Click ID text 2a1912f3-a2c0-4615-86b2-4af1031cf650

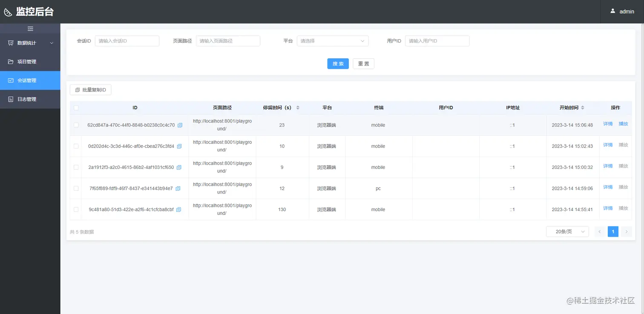[x=131, y=167]
